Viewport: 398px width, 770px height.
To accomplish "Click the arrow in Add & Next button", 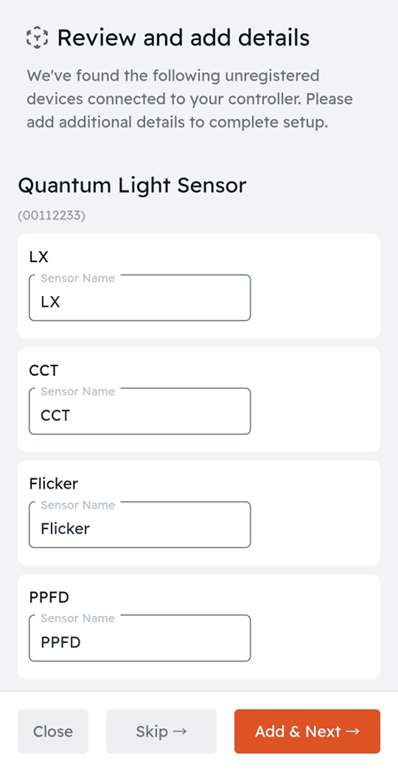I will tap(352, 731).
